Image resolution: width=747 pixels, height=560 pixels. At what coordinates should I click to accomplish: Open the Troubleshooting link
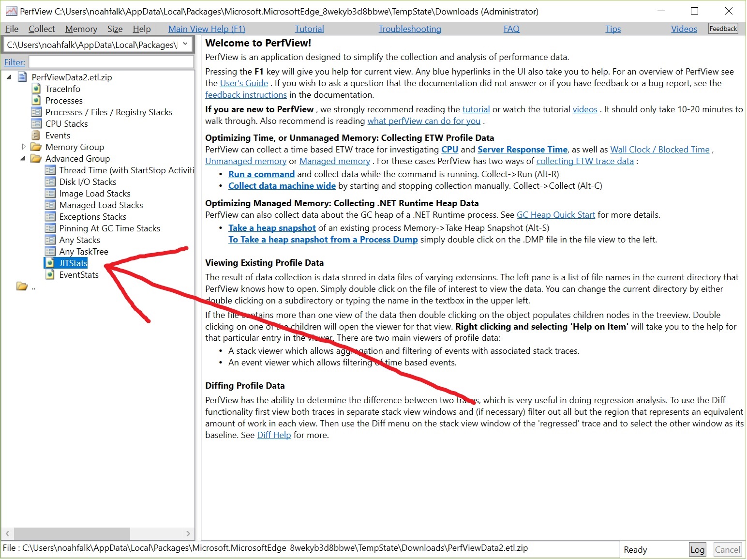pyautogui.click(x=409, y=29)
